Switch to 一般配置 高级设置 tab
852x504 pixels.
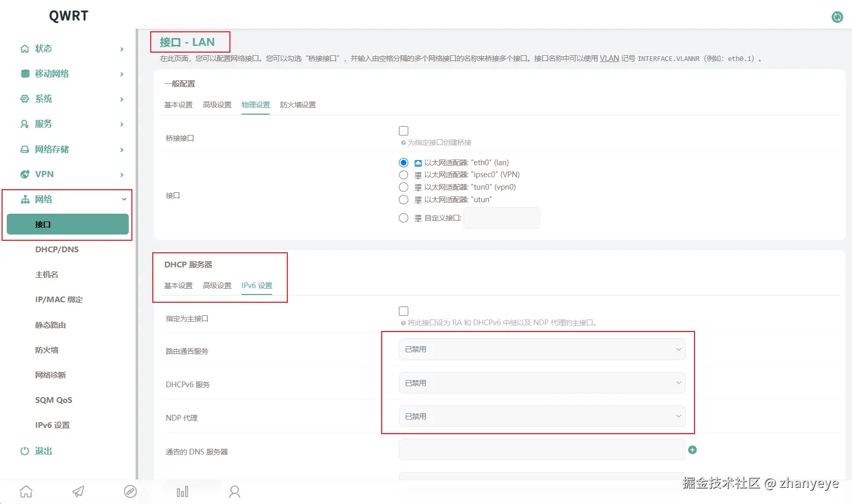(217, 105)
